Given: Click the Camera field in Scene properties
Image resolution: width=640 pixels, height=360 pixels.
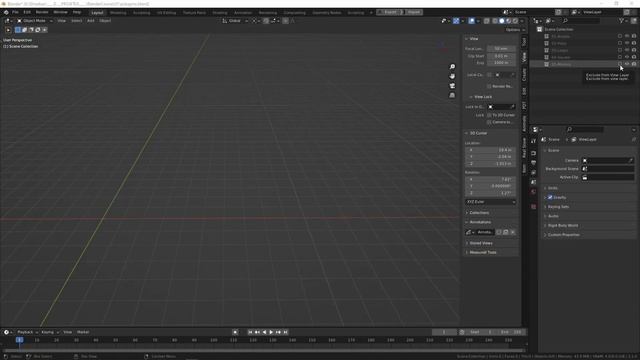Looking at the screenshot, I should 608,160.
